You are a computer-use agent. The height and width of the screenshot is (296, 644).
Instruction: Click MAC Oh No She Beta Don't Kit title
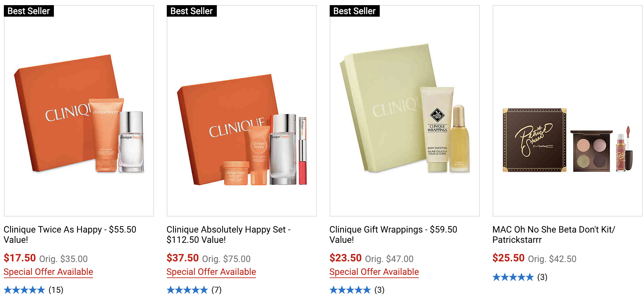(x=554, y=234)
